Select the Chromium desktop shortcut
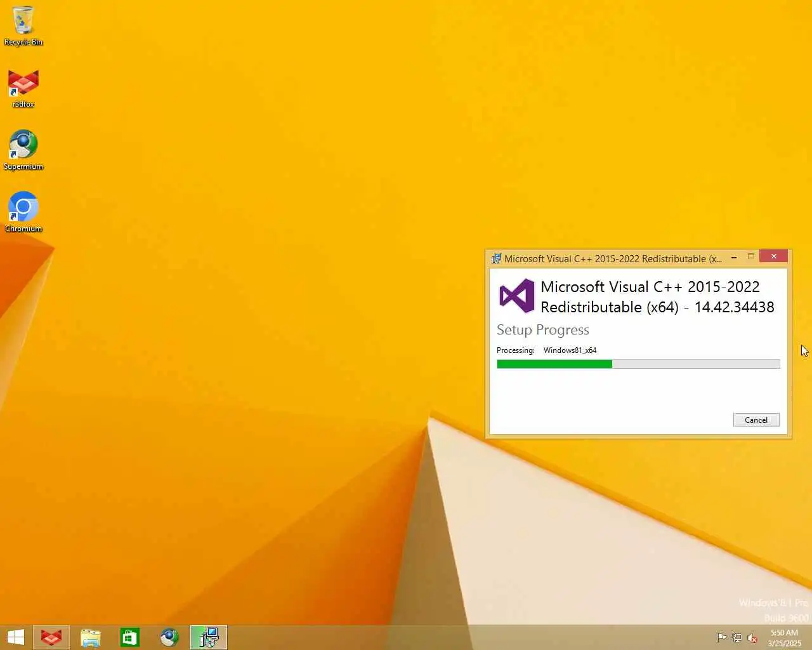Image resolution: width=812 pixels, height=650 pixels. [23, 212]
